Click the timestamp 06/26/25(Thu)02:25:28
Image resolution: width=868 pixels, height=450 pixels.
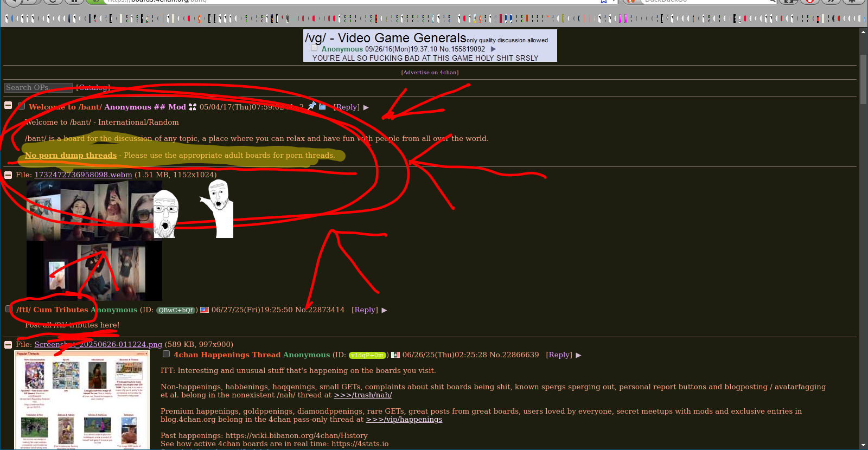[445, 355]
